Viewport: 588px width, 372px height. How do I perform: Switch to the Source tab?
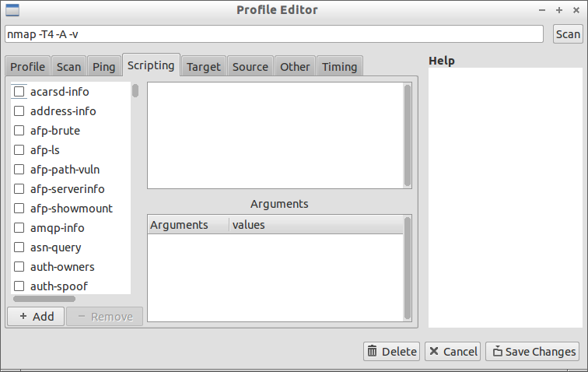pos(250,66)
